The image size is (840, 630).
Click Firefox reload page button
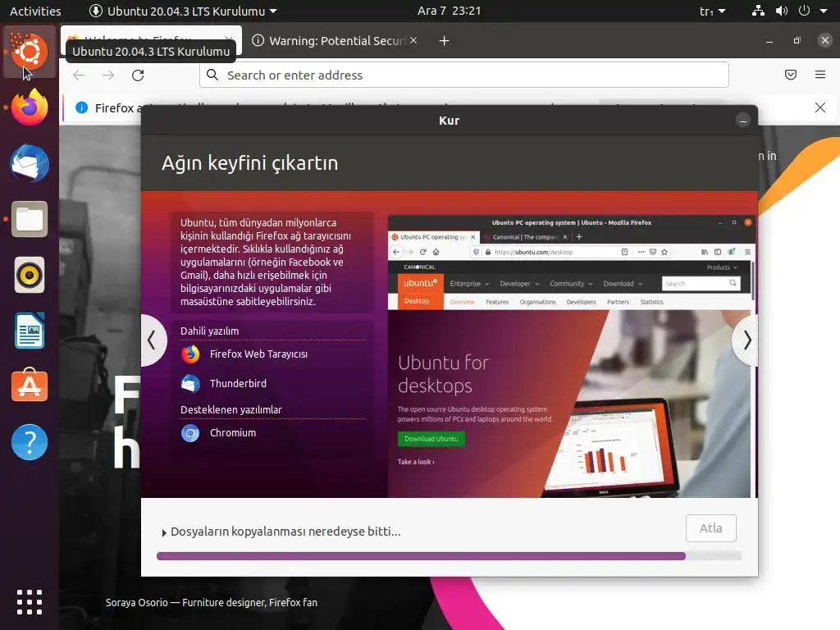pyautogui.click(x=138, y=75)
